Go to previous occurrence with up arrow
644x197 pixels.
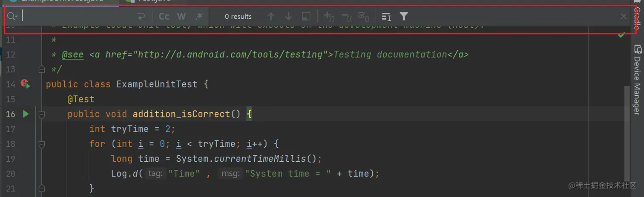tap(271, 17)
